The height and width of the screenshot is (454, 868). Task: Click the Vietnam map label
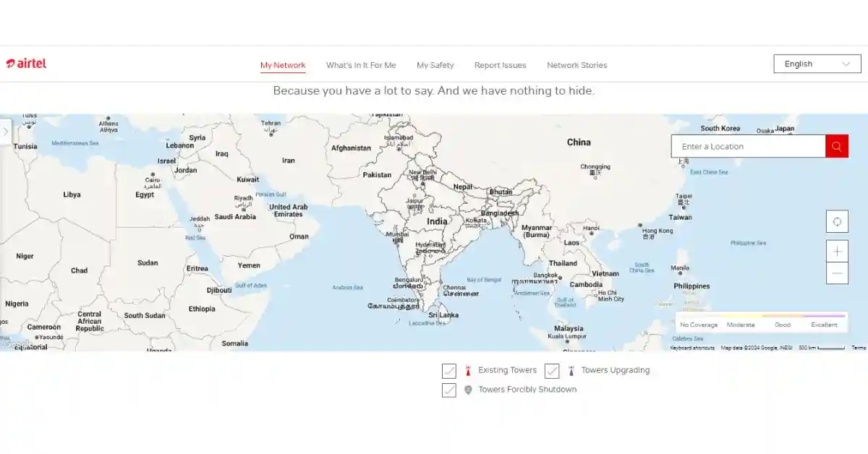605,274
